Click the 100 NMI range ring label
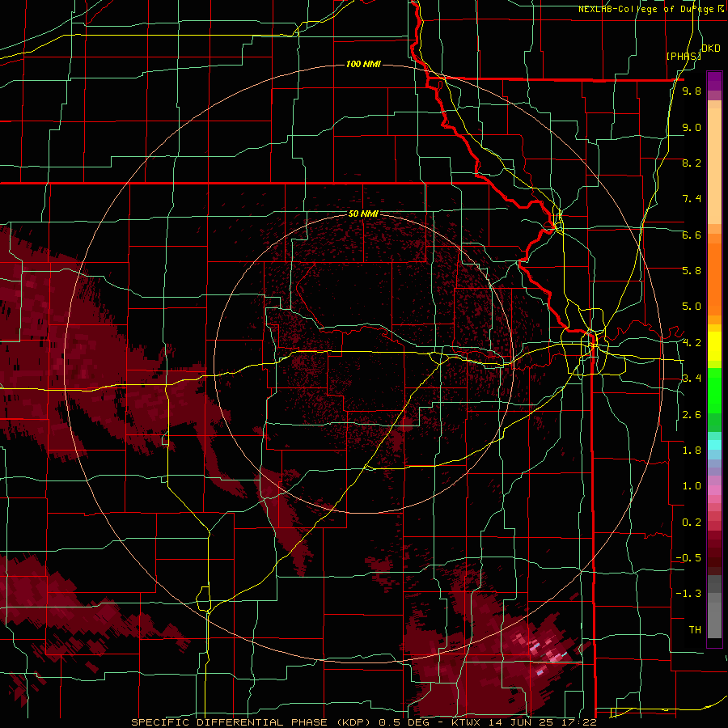Image resolution: width=728 pixels, height=728 pixels. (363, 64)
